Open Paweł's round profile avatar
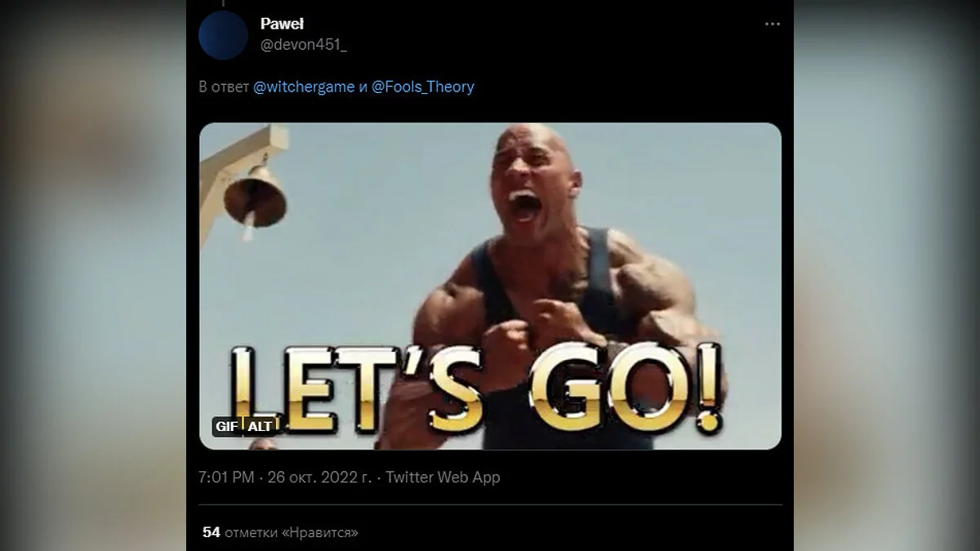Viewport: 980px width, 551px height. 223,35
